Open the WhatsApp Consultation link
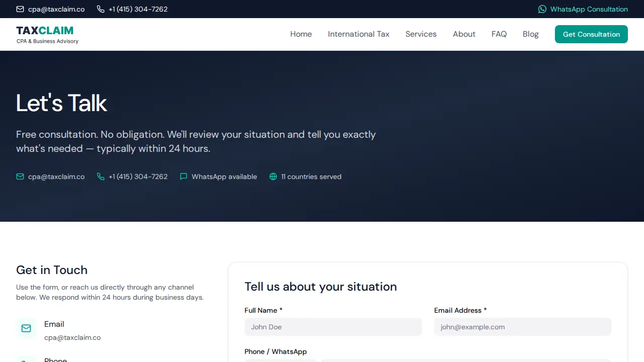 point(583,9)
